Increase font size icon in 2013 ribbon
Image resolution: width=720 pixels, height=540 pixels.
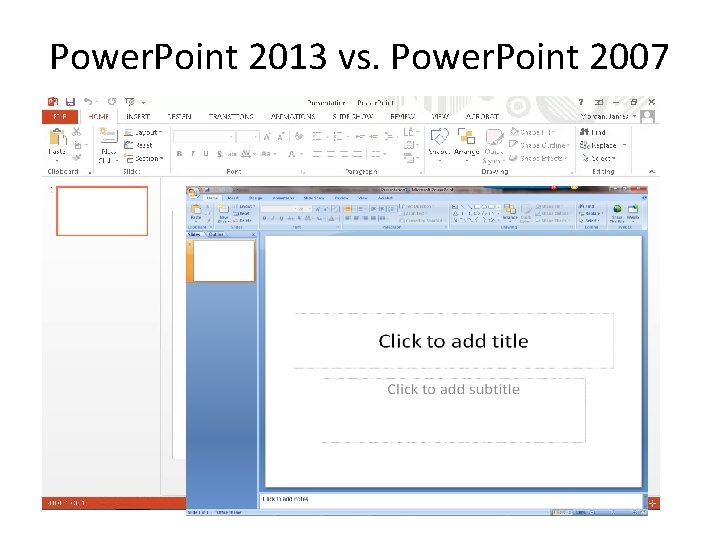click(x=267, y=136)
